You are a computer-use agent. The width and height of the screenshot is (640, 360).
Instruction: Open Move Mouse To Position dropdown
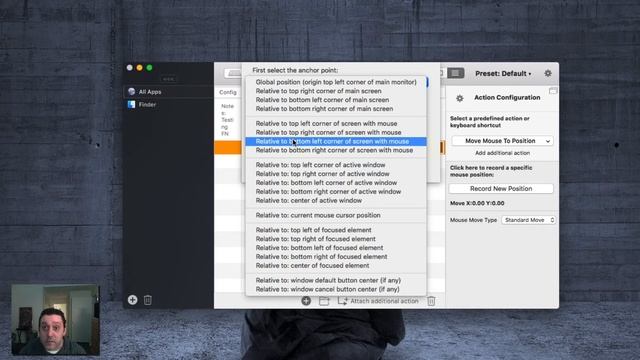(x=502, y=141)
